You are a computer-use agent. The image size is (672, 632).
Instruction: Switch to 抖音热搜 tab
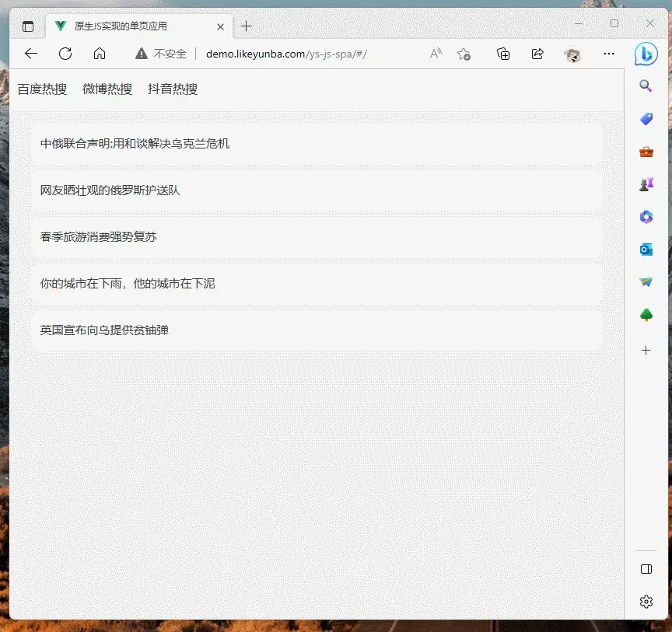[173, 89]
